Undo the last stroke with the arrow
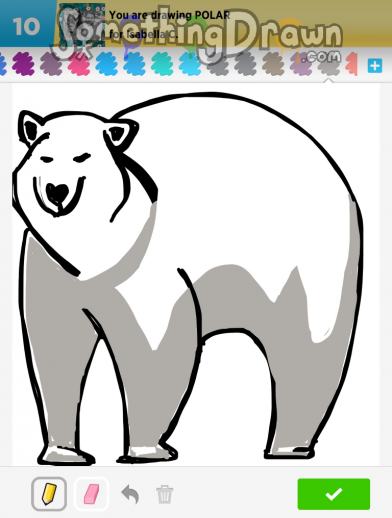The height and width of the screenshot is (518, 392). (130, 494)
